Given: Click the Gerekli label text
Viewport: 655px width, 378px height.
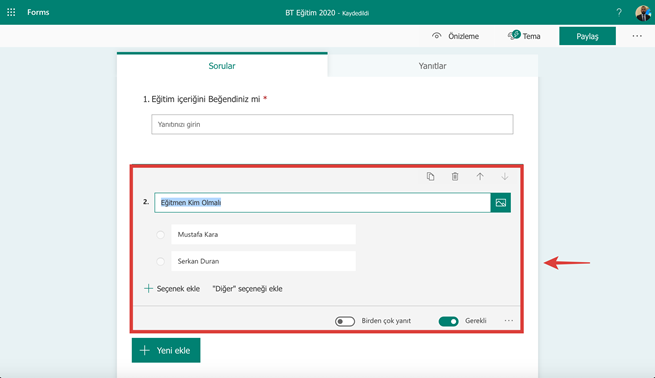Looking at the screenshot, I should tap(475, 320).
